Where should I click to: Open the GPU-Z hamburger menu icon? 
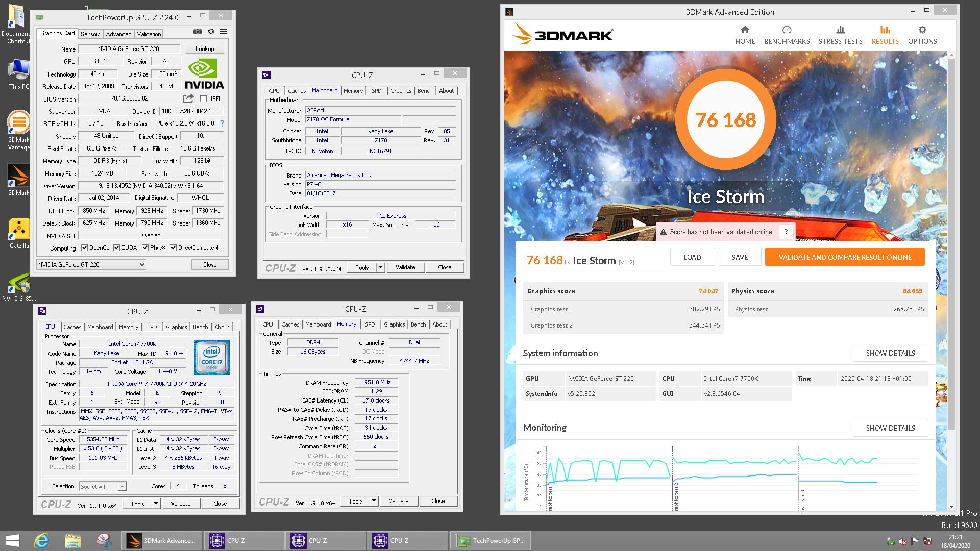(x=224, y=31)
